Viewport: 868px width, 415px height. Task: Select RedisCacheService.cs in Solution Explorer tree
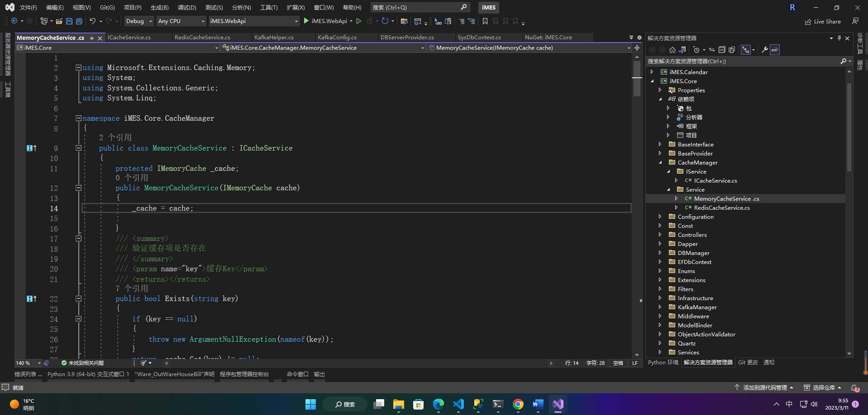722,207
